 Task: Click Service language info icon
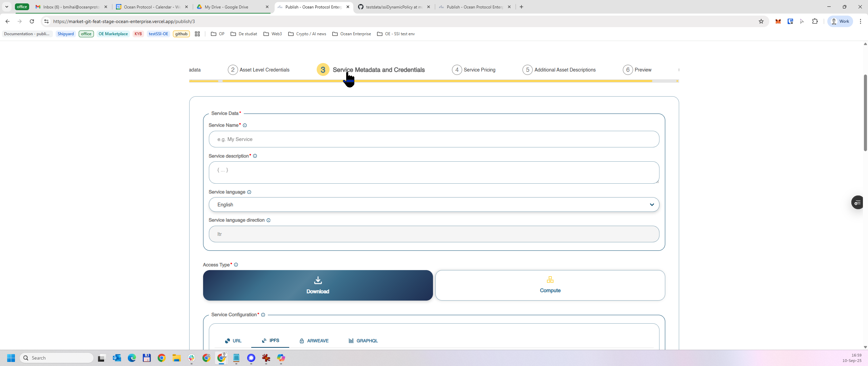click(x=249, y=192)
